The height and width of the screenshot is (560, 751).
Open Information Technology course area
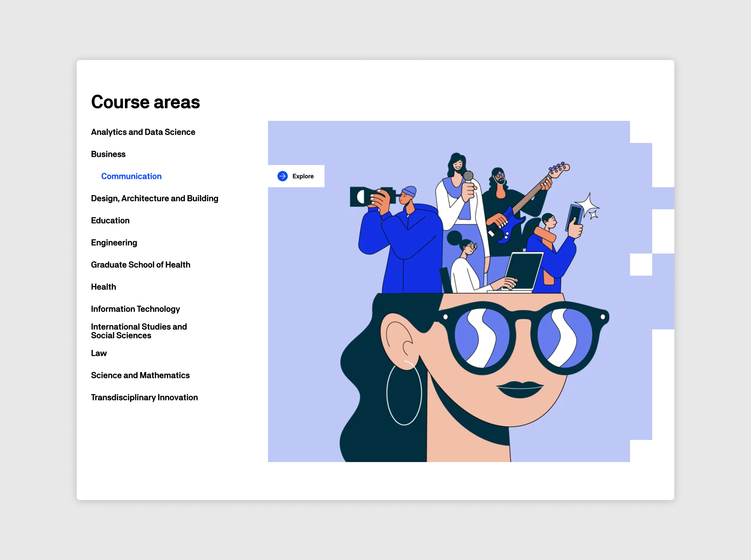coord(135,309)
